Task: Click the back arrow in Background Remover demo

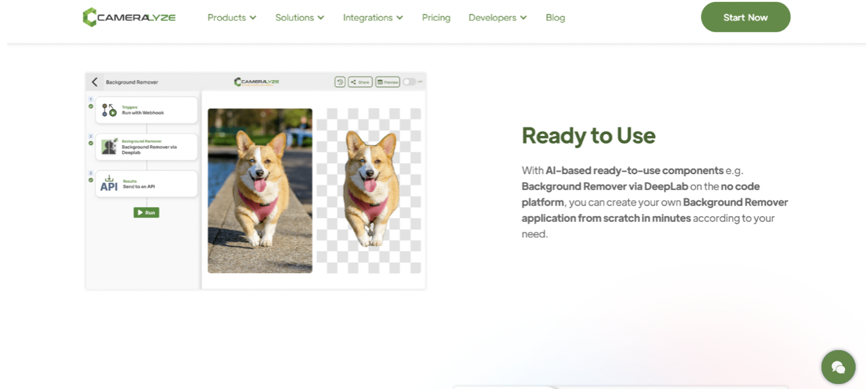Action: (x=94, y=82)
